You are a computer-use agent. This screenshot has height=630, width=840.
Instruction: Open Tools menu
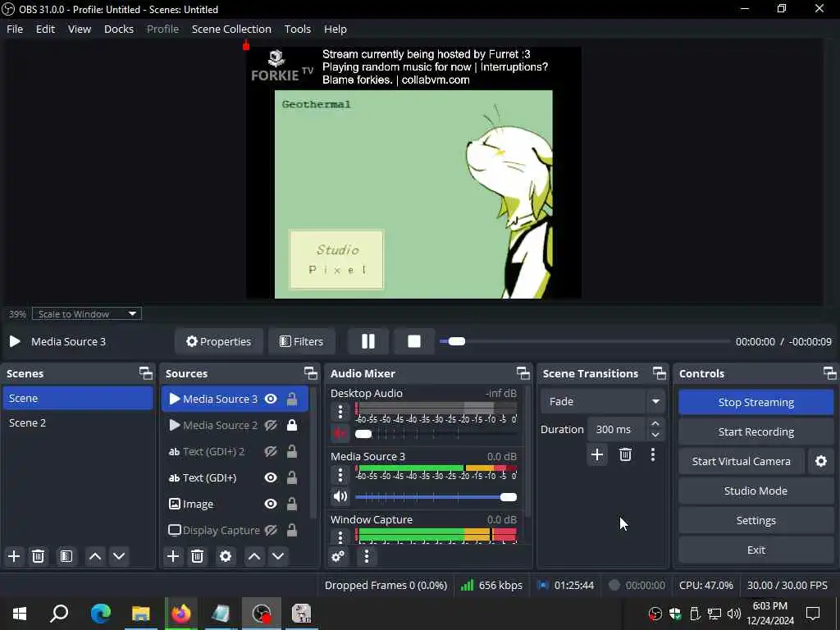(297, 29)
